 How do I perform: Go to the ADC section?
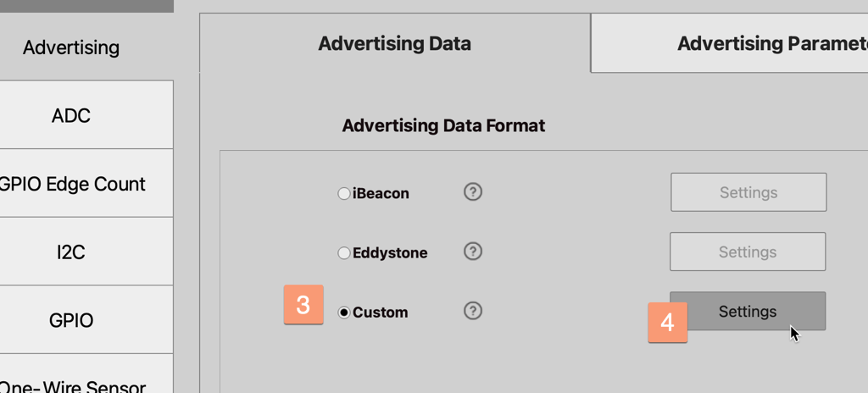pyautogui.click(x=71, y=115)
